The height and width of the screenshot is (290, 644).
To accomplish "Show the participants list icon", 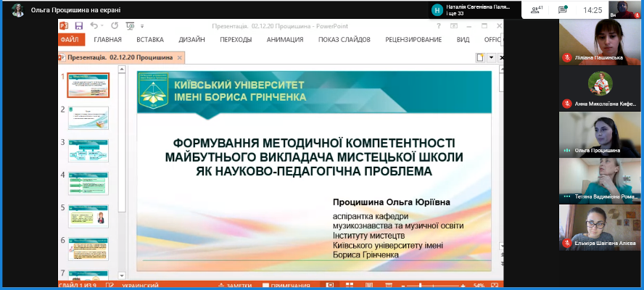I will pos(537,10).
